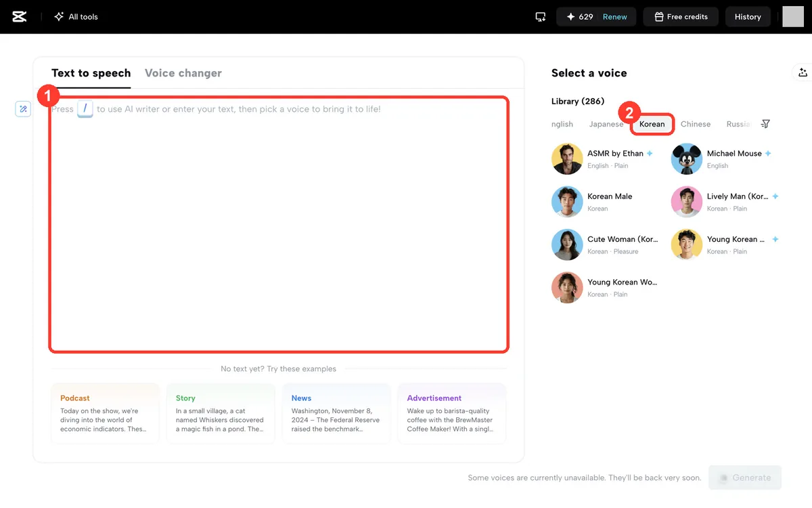Image resolution: width=812 pixels, height=508 pixels.
Task: Select the Russian language tab
Action: 739,124
